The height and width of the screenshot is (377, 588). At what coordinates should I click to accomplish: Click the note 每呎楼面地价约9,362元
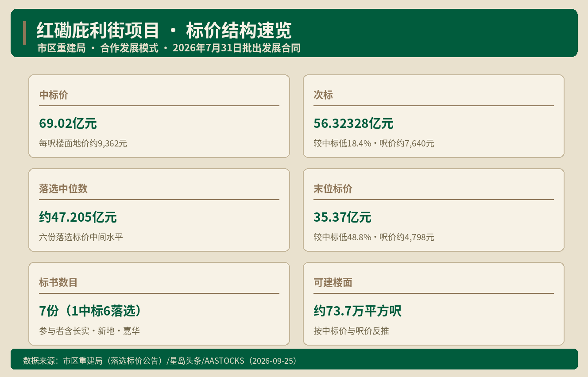pos(83,143)
